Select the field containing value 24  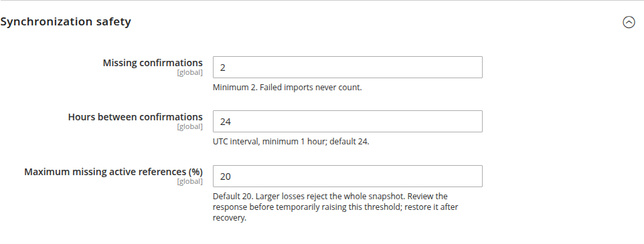347,122
